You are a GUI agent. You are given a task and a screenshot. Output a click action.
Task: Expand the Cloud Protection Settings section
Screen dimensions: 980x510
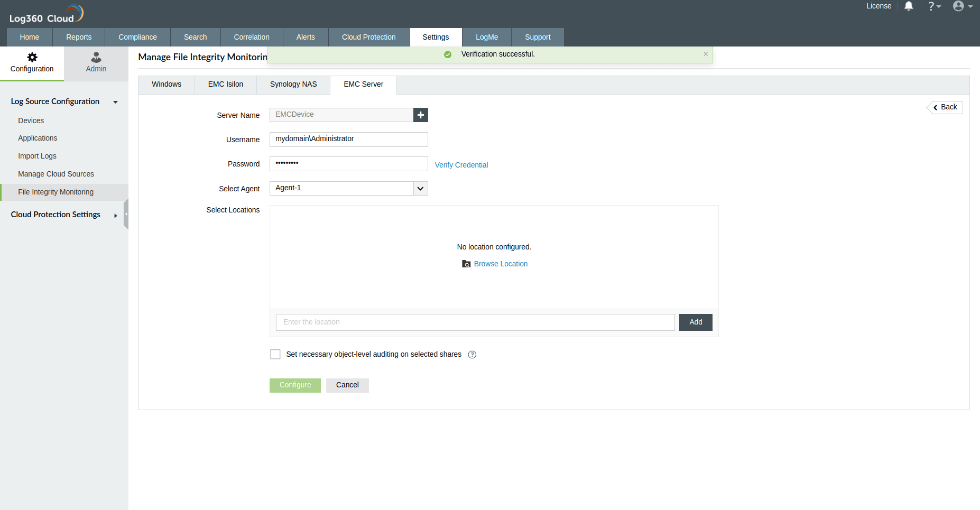coord(115,215)
